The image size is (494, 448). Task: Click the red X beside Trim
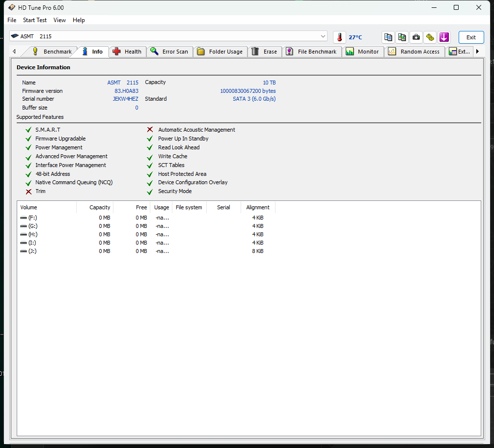(28, 192)
